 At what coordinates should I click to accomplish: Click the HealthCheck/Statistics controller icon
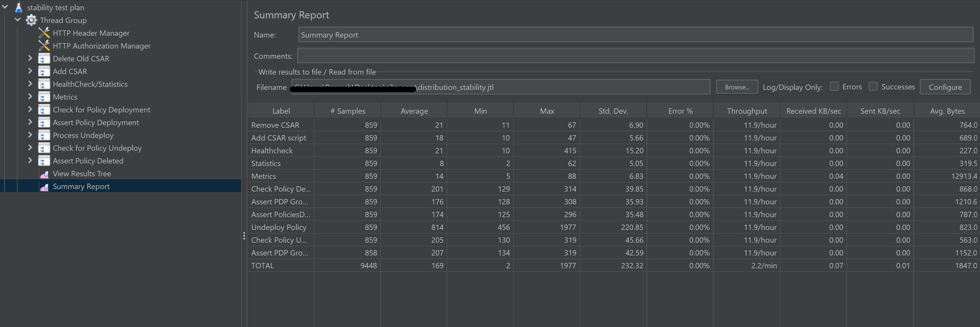tap(44, 84)
